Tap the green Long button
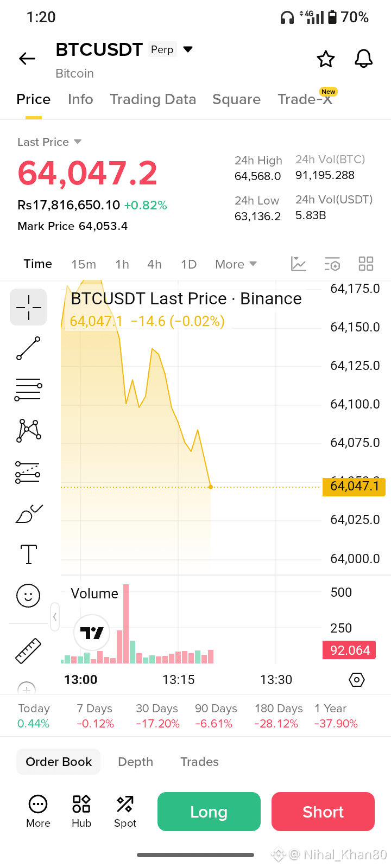The image size is (391, 868). (x=209, y=812)
